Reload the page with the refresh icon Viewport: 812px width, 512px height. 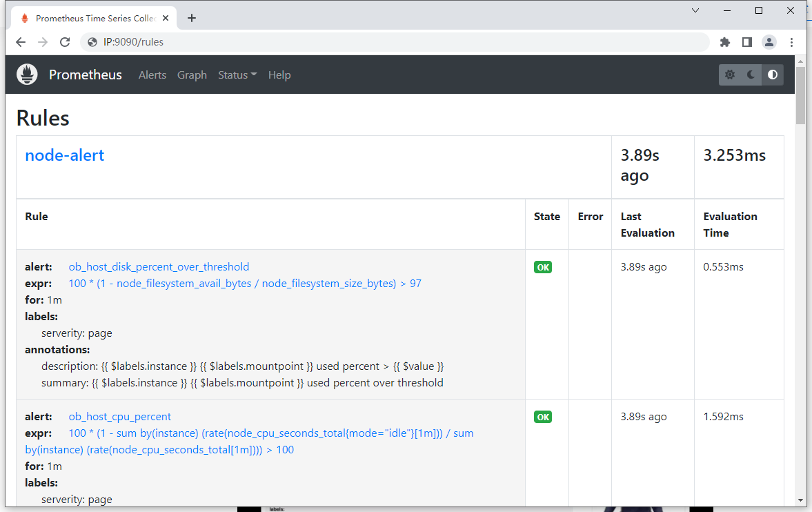[65, 42]
